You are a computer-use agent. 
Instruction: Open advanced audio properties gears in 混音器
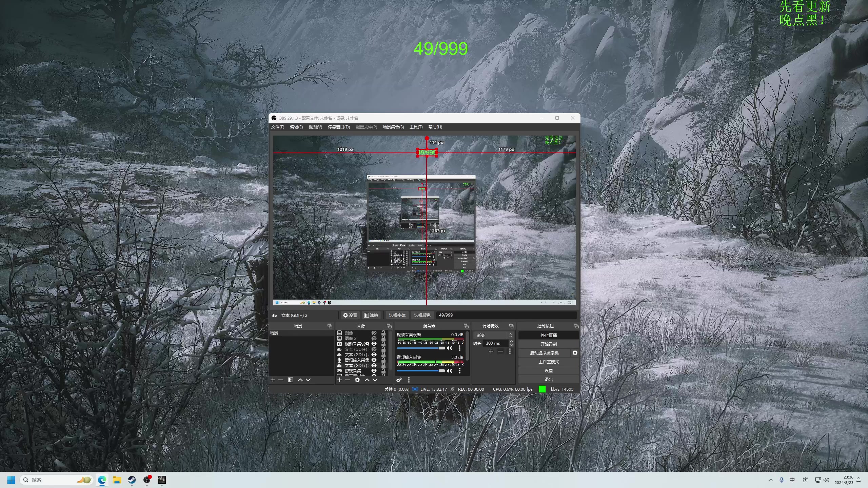pos(399,380)
